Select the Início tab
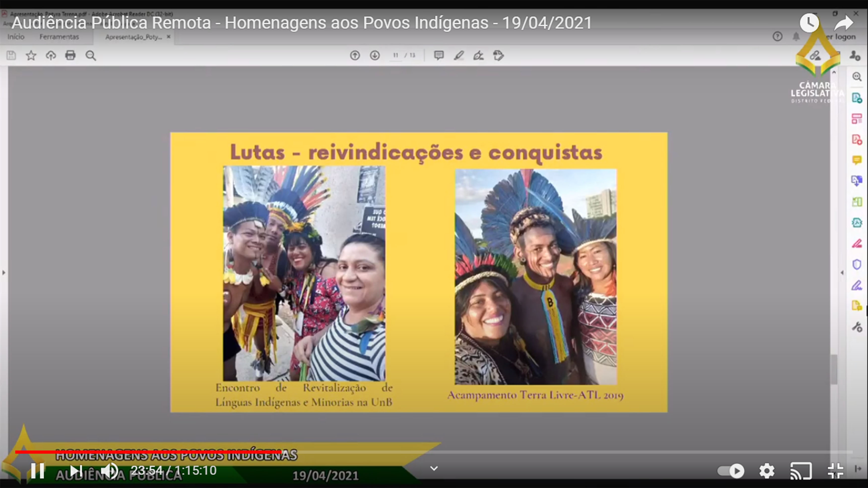The height and width of the screenshot is (488, 868). pos(16,37)
